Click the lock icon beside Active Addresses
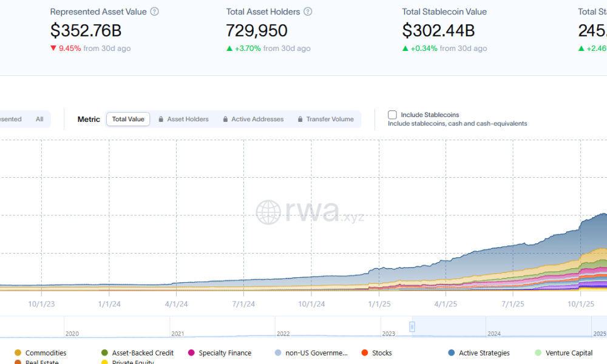607x364 pixels. click(225, 120)
